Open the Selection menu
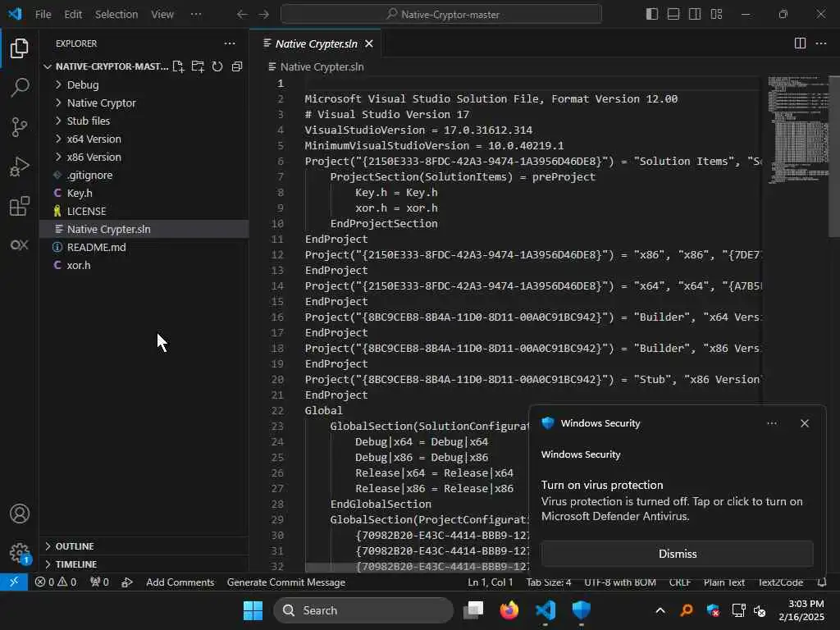840x630 pixels. click(116, 15)
